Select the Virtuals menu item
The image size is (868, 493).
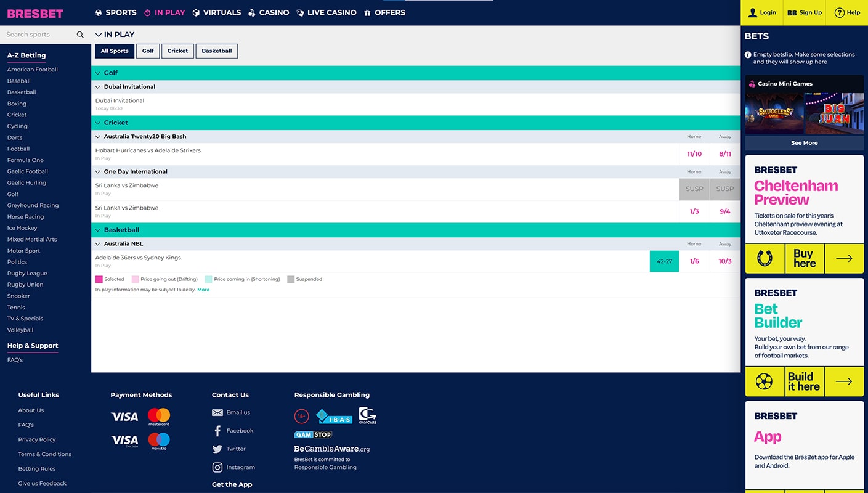[216, 12]
